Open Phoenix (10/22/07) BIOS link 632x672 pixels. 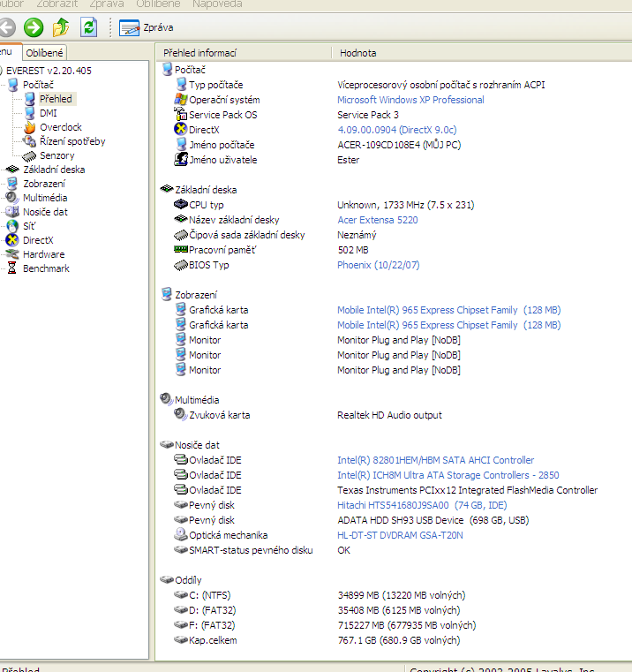tap(379, 265)
